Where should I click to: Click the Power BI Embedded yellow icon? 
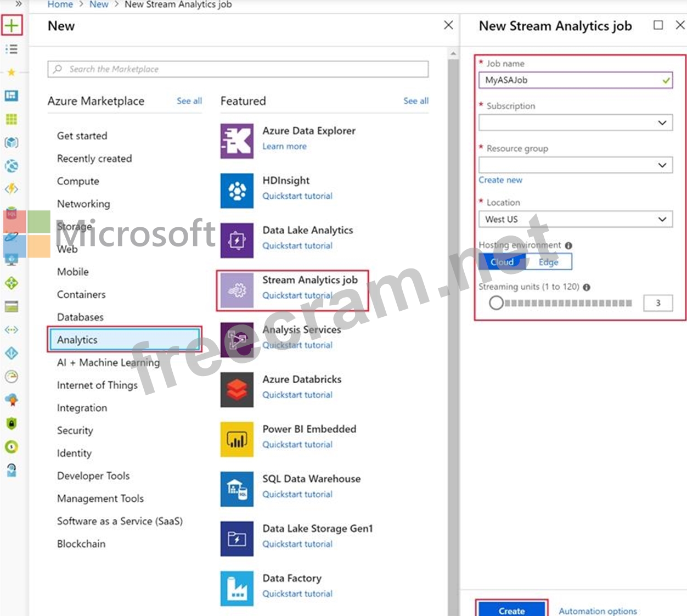[x=237, y=440]
